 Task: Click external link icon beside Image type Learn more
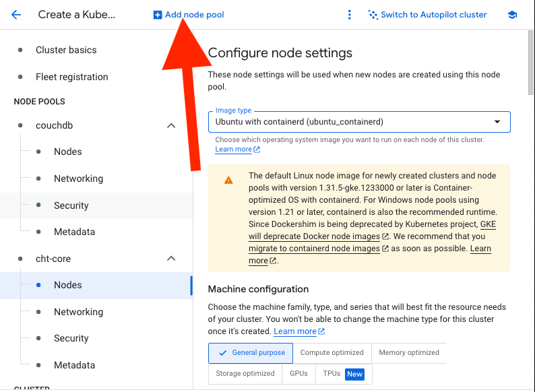pyautogui.click(x=257, y=150)
